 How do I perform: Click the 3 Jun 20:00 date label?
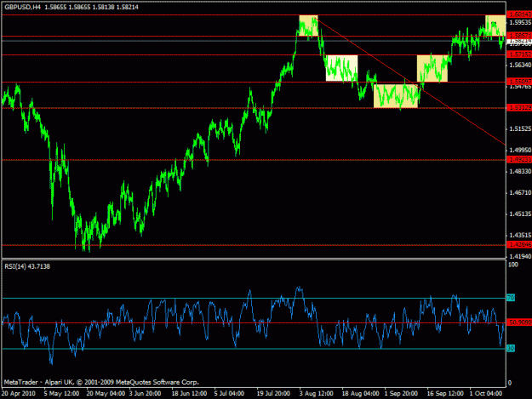point(146,394)
